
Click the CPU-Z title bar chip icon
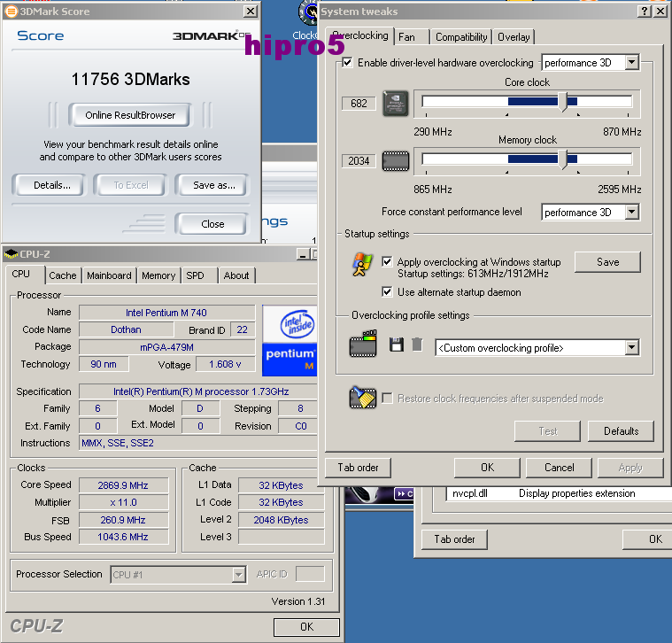[11, 254]
